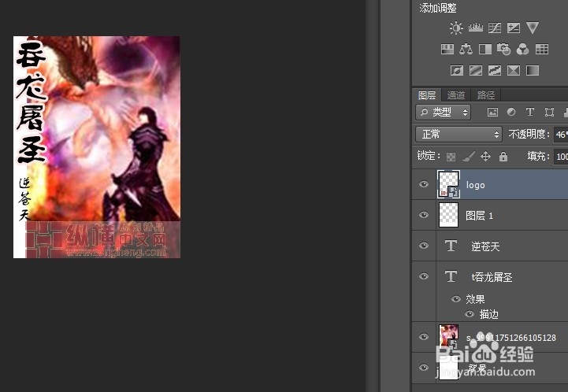
Task: Add a Photo Filter adjustment
Action: click(x=504, y=50)
